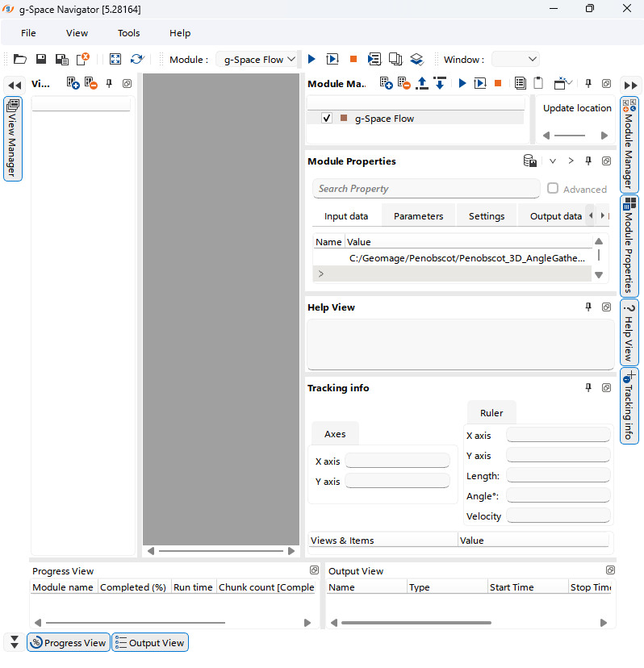
Task: Open the Window combo box
Action: pyautogui.click(x=516, y=59)
